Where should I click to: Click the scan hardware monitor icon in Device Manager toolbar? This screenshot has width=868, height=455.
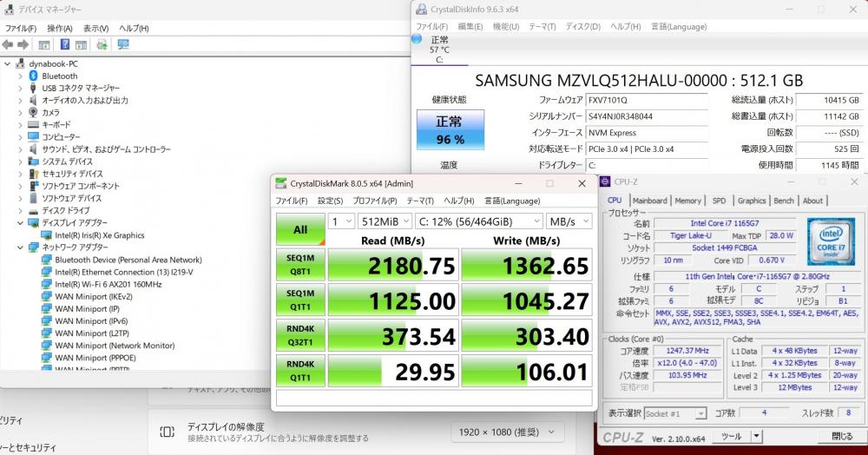coord(123,45)
